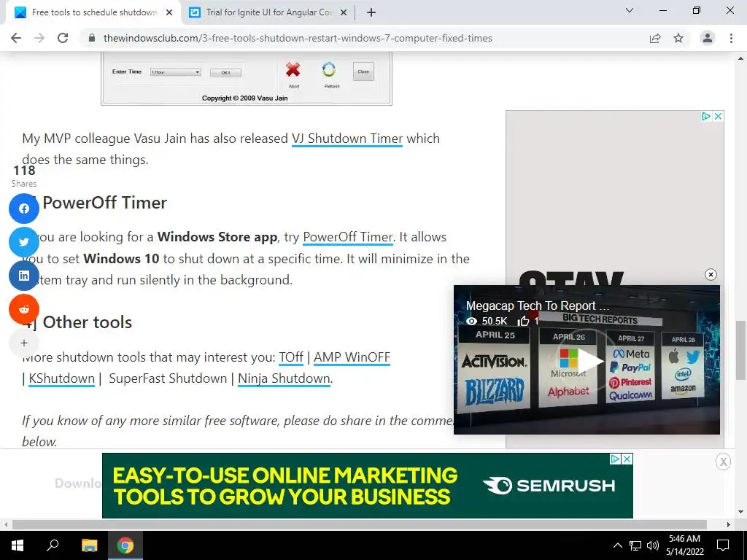Share article on Reddit

[x=24, y=308]
